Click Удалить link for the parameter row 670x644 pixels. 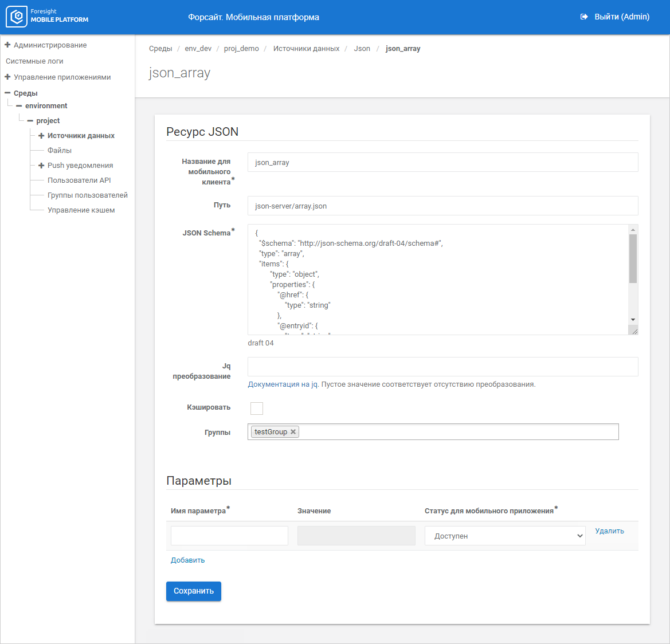click(609, 531)
